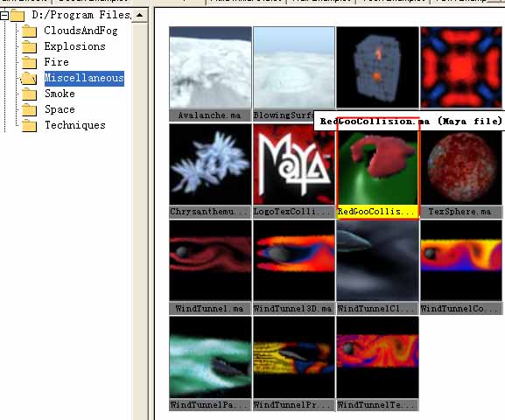Select the WindTunnelCl gray smoke thumbnail
This screenshot has width=505, height=420.
377,261
